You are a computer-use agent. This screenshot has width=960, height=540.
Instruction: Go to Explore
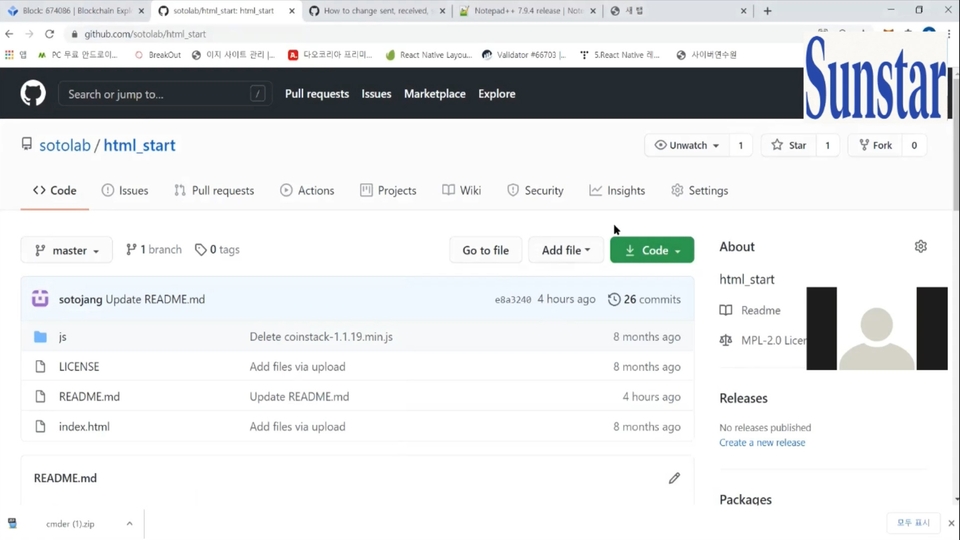[x=497, y=94]
